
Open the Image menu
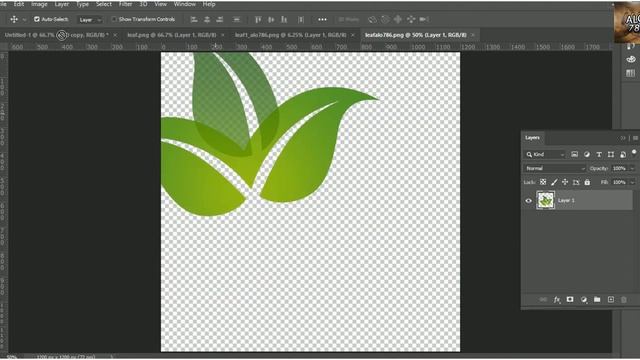(39, 4)
